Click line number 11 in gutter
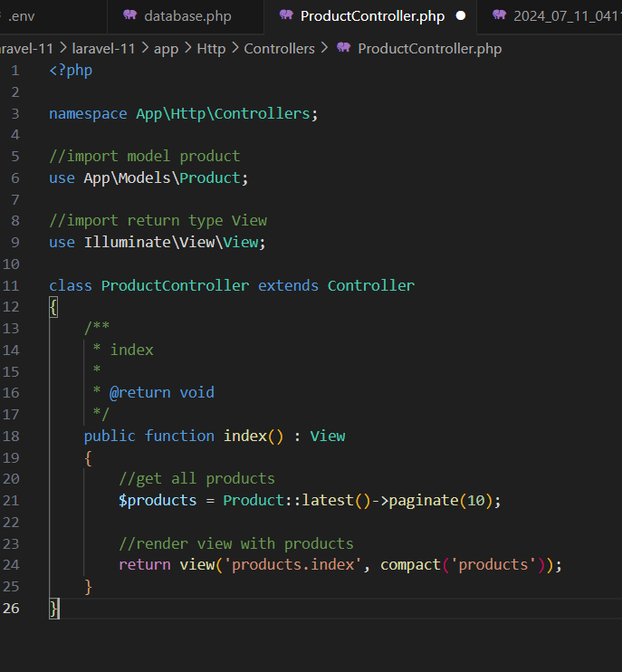Screen dimensions: 622x672 tap(11, 286)
